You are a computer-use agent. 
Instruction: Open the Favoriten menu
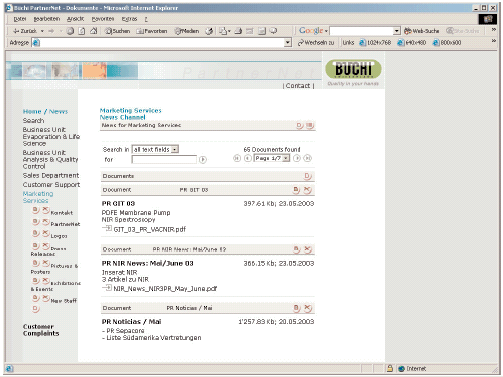103,19
